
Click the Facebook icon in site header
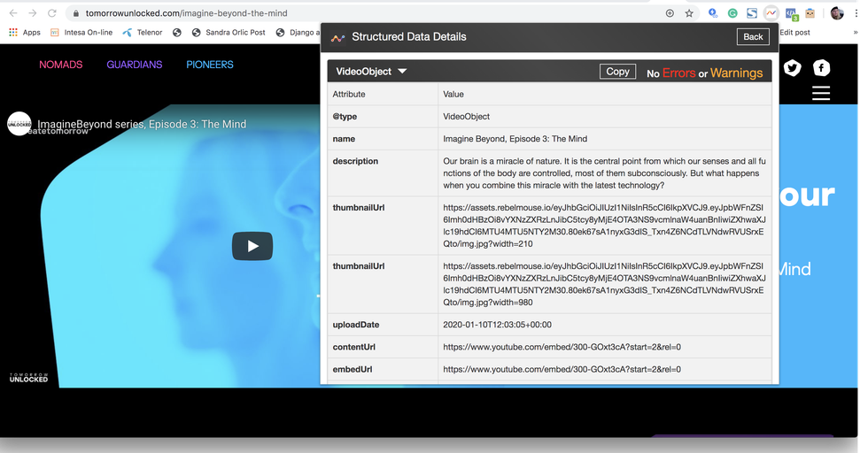tap(821, 68)
